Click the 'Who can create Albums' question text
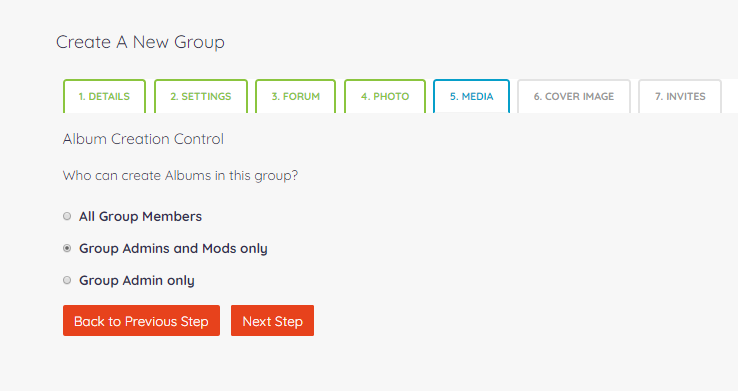The height and width of the screenshot is (391, 738). 180,176
